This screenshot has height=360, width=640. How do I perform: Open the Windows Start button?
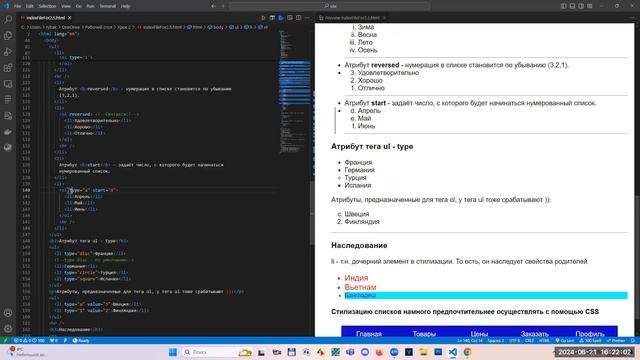tap(173, 352)
